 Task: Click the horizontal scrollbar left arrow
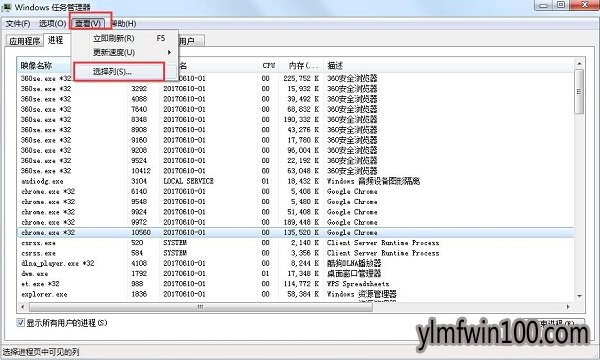[x=23, y=307]
